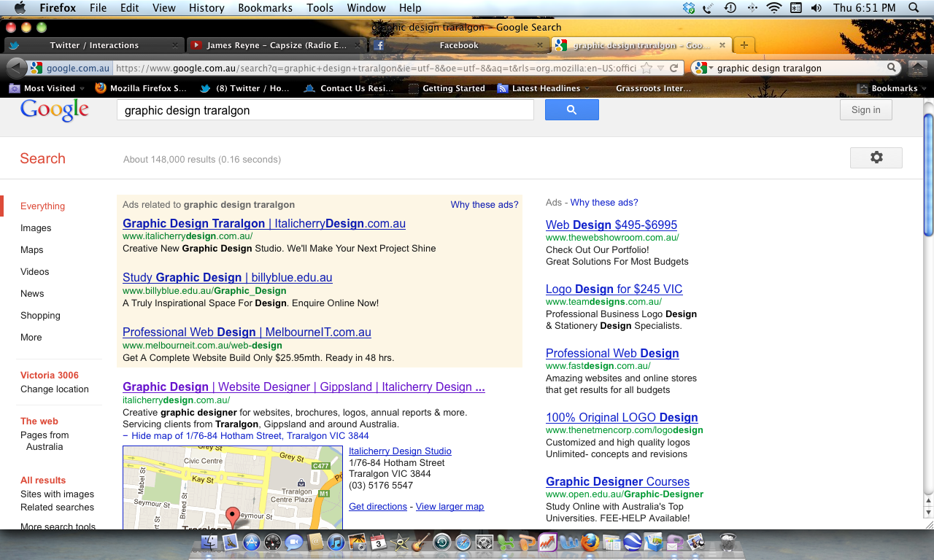Bookmark this page with the star icon

pos(646,68)
